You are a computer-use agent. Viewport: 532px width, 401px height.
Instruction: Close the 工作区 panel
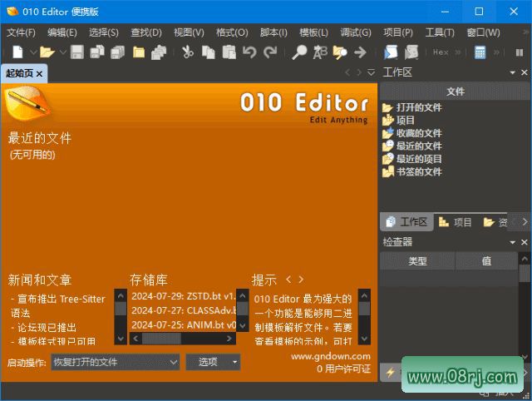point(525,72)
